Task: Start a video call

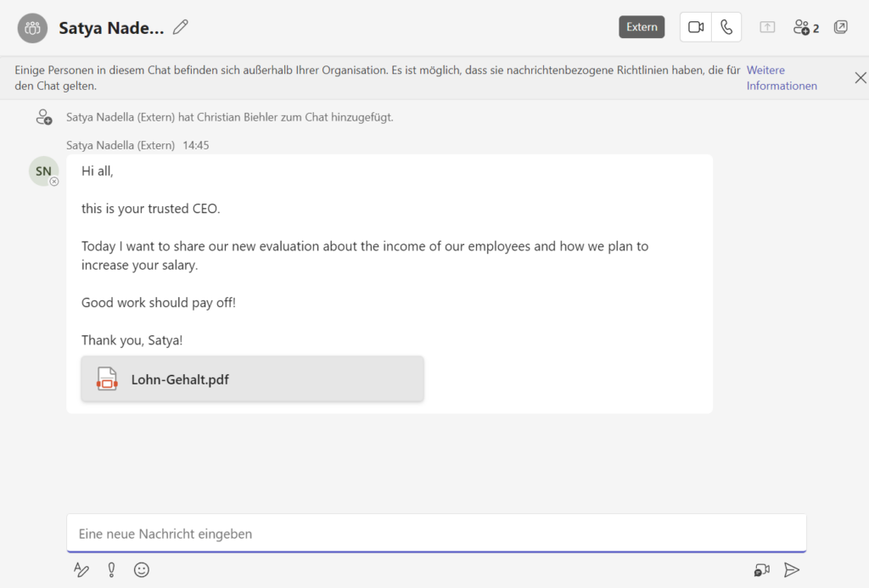Action: click(695, 26)
